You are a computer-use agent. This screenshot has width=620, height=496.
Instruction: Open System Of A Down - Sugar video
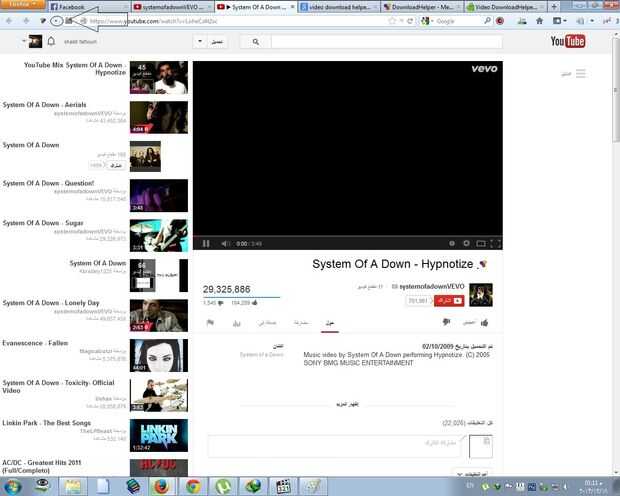click(x=43, y=223)
